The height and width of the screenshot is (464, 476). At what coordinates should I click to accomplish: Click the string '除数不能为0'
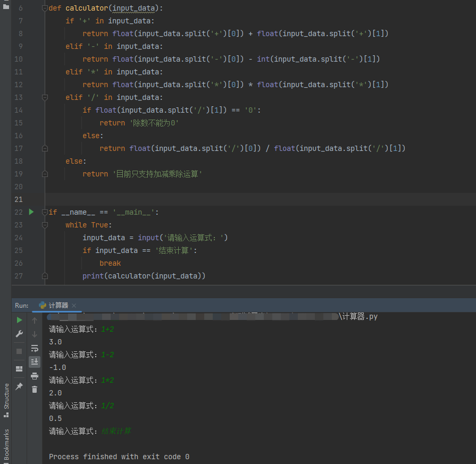(x=154, y=123)
